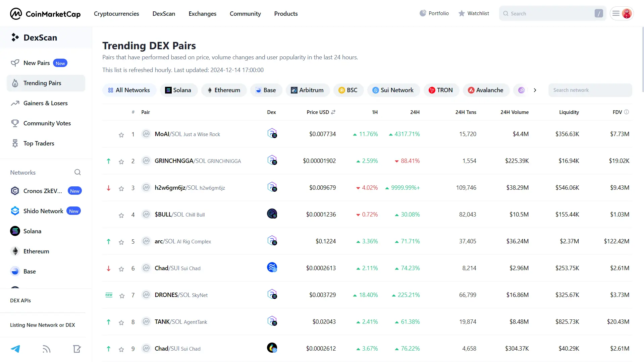Sort by the 24H Txns column
Image resolution: width=644 pixels, height=362 pixels.
[466, 112]
